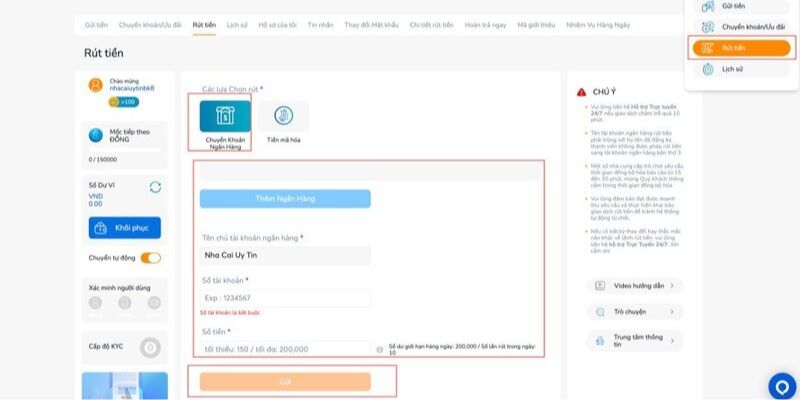Screen dimensions: 800x400
Task: Click the 0 / 150000 progress text
Action: coord(103,160)
